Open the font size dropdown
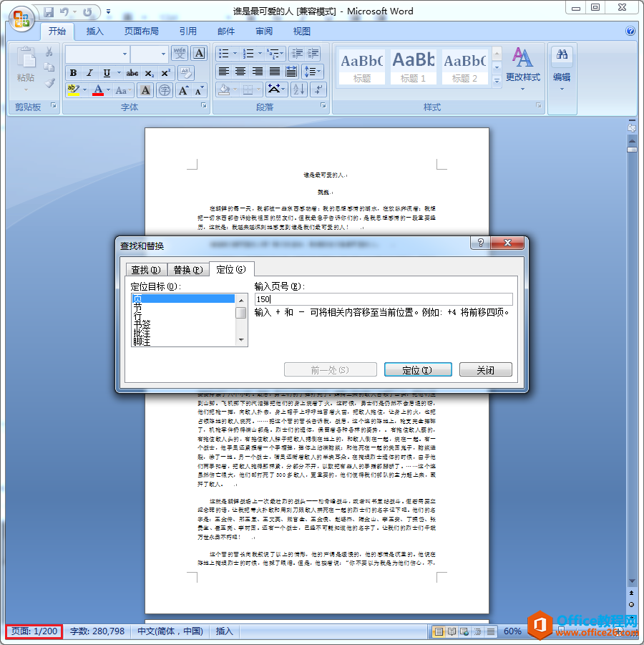 163,54
